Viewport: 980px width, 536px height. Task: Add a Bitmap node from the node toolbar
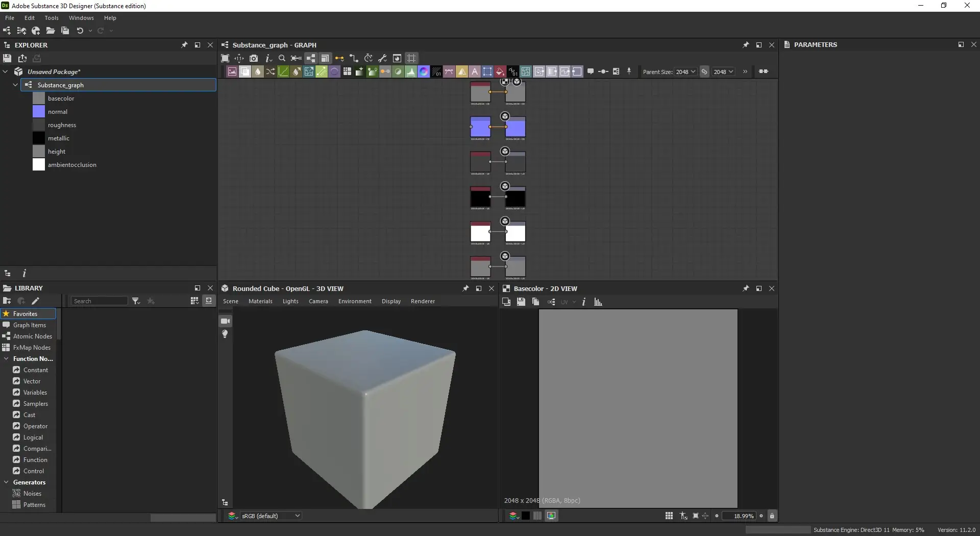click(232, 71)
